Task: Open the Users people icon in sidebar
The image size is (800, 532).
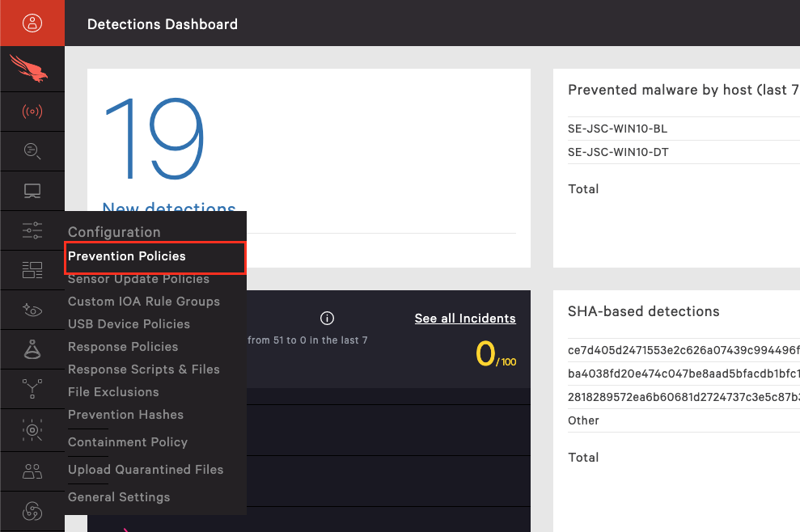Action: click(32, 471)
